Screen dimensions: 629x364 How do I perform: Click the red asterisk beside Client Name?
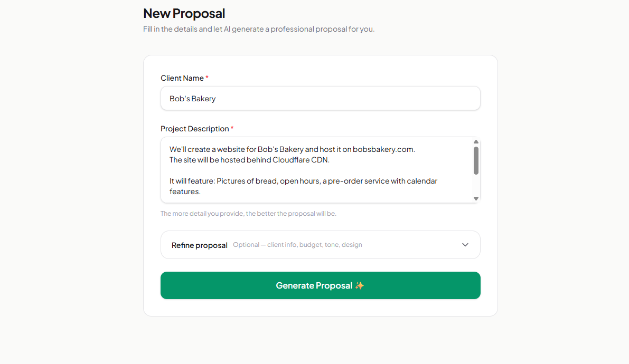pyautogui.click(x=206, y=78)
